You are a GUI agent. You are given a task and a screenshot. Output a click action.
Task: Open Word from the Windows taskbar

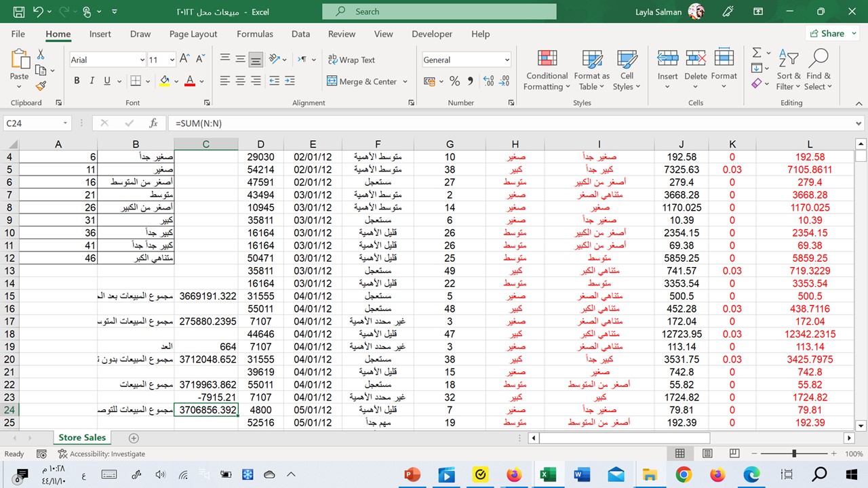click(582, 474)
